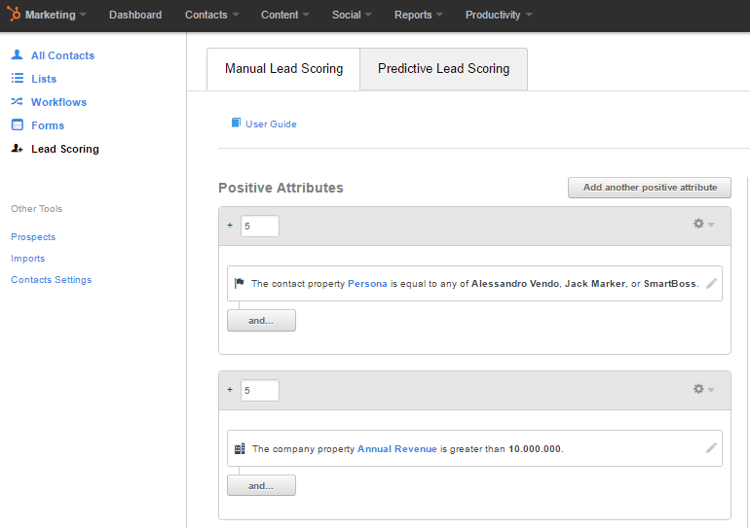Image resolution: width=750 pixels, height=528 pixels.
Task: Switch to Predictive Lead Scoring tab
Action: [443, 69]
